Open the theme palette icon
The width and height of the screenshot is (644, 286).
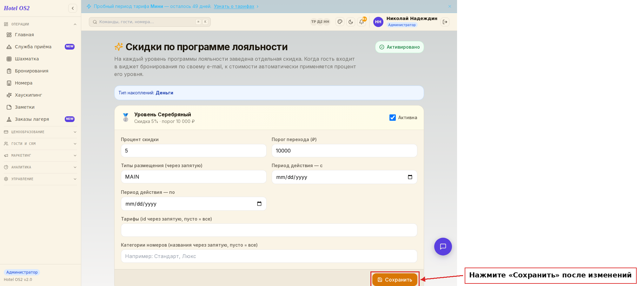340,22
